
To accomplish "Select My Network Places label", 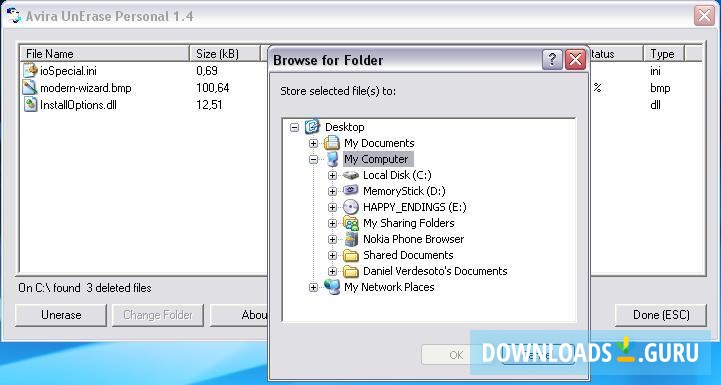I will (x=389, y=287).
